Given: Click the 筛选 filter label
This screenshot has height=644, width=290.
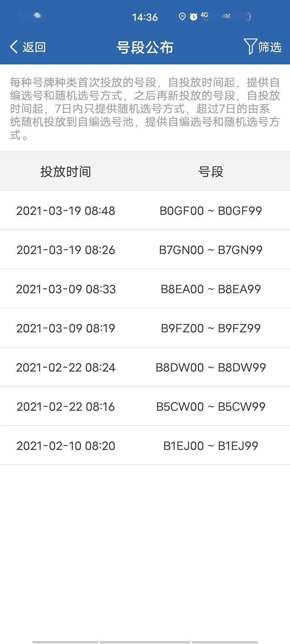Looking at the screenshot, I should click(270, 47).
